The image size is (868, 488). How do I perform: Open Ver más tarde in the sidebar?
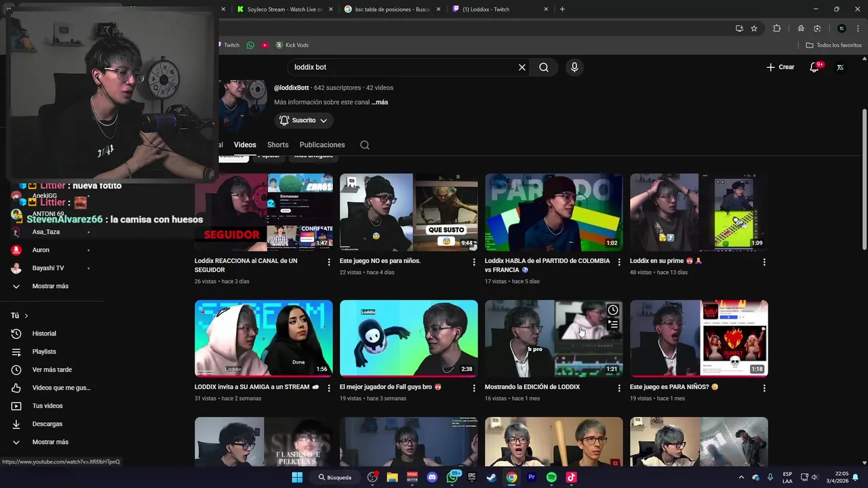[52, 369]
